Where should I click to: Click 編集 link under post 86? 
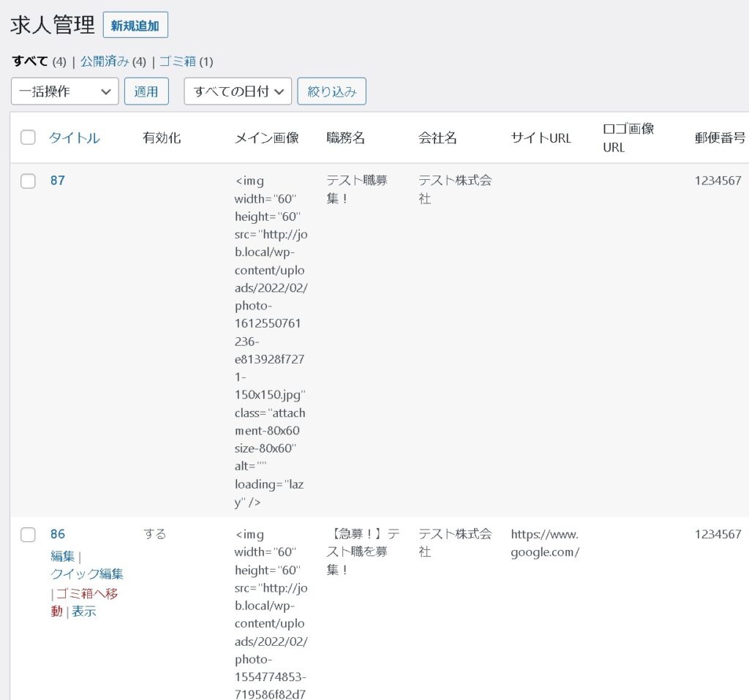pos(62,557)
